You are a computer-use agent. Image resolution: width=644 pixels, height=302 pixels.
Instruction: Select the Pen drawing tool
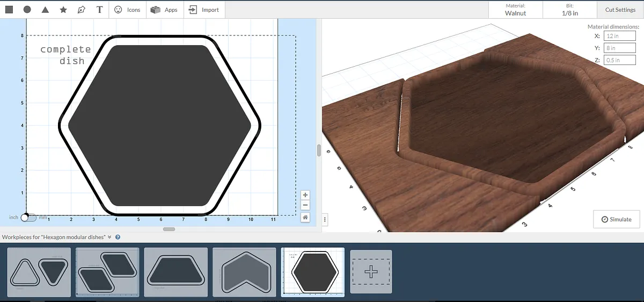81,10
